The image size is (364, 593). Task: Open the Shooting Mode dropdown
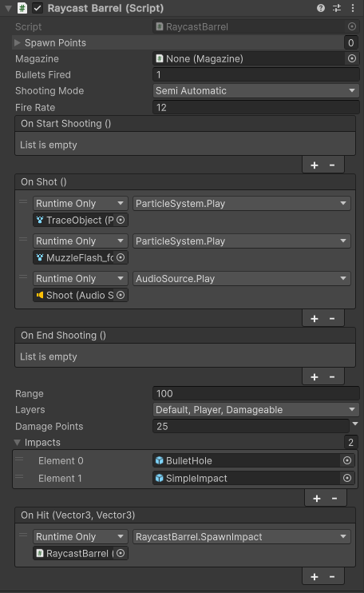(x=255, y=91)
